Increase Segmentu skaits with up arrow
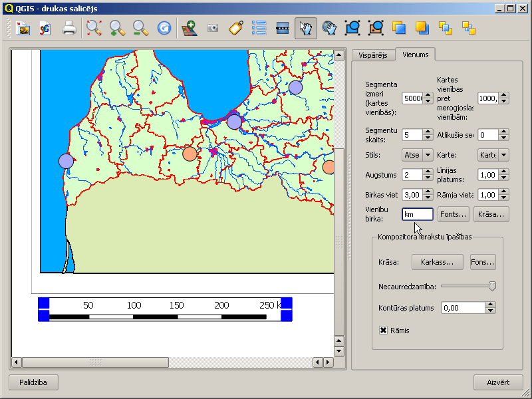 click(x=428, y=132)
